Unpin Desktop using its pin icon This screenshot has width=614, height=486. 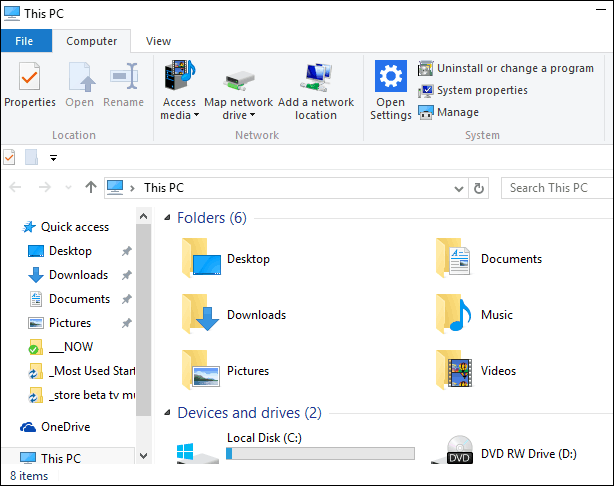point(126,251)
